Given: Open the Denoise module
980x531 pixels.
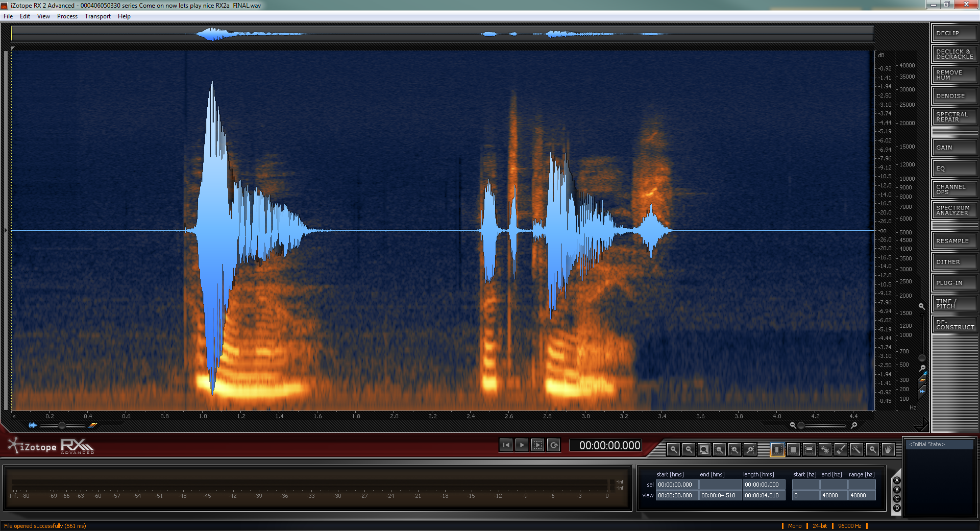Looking at the screenshot, I should coord(954,96).
